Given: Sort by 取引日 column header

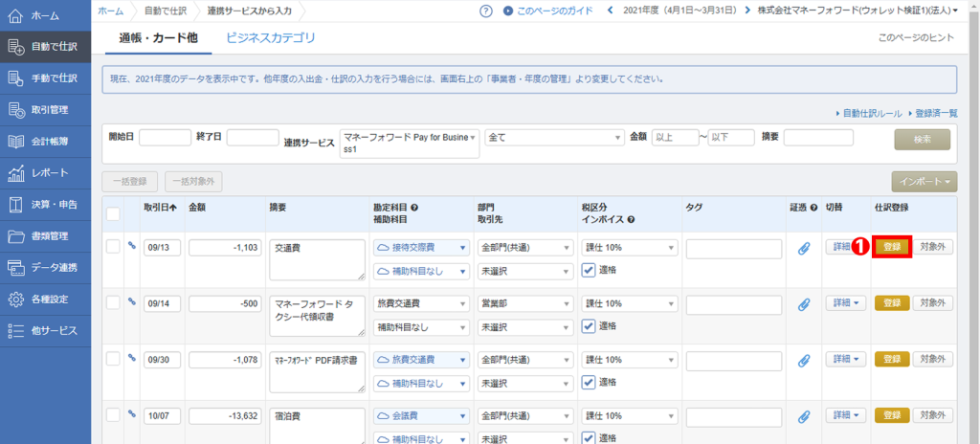Looking at the screenshot, I should 160,208.
